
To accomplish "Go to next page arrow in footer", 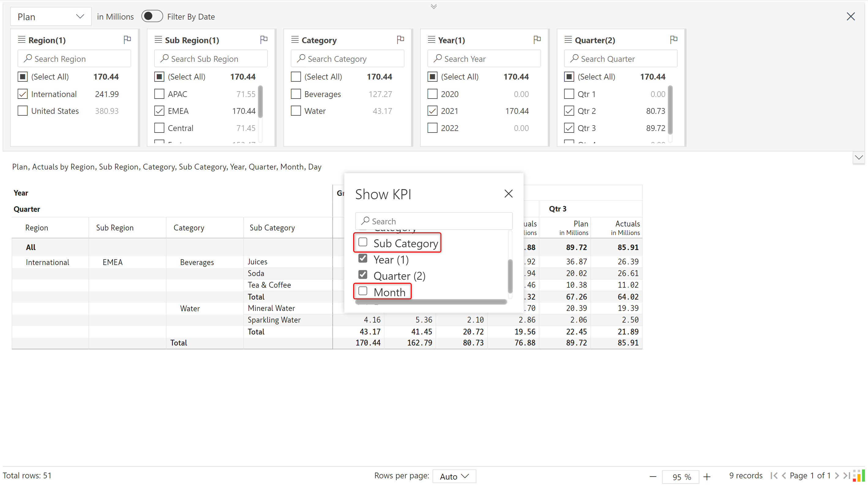I will point(836,476).
